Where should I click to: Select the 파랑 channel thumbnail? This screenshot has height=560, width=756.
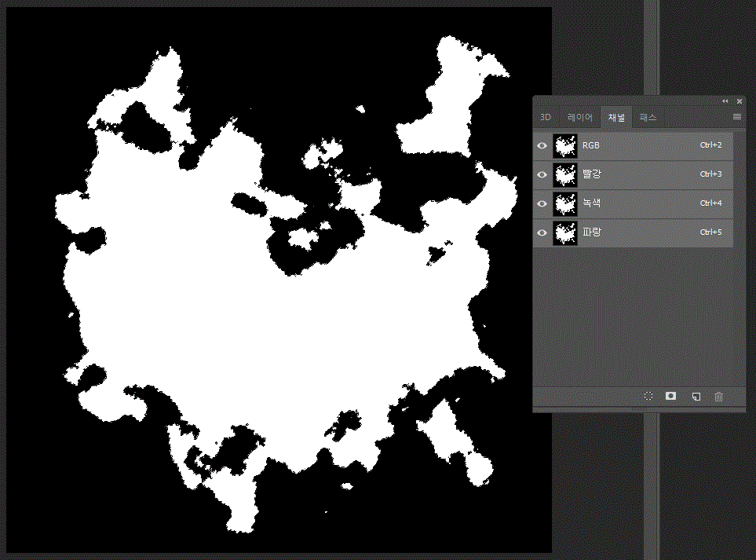565,232
